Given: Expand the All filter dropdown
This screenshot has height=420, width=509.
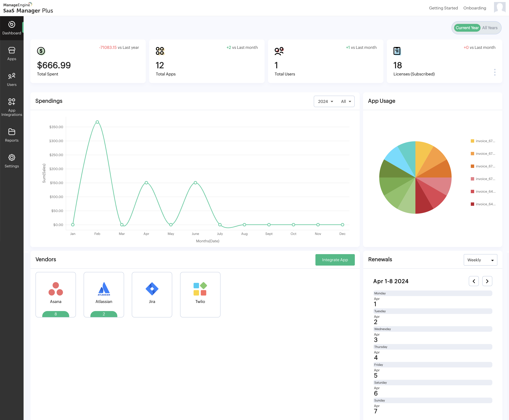Looking at the screenshot, I should coord(346,101).
